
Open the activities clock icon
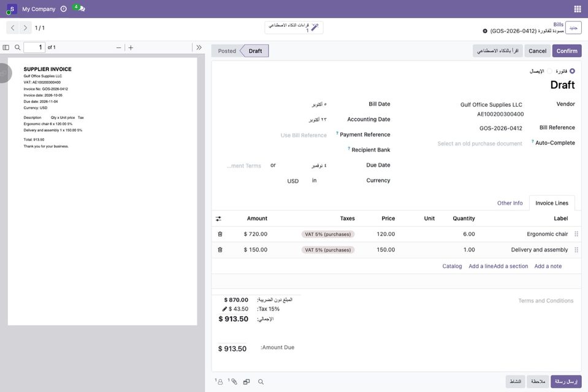click(64, 9)
